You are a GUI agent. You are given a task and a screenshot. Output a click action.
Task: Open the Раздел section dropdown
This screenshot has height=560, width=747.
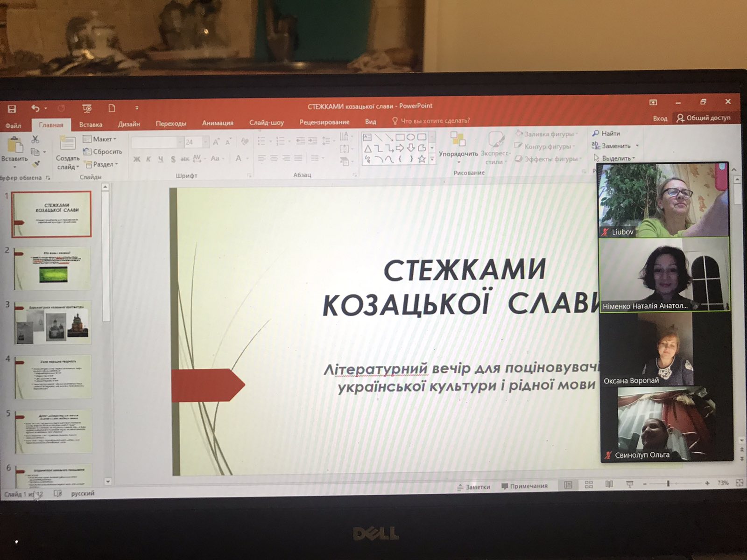[x=101, y=164]
